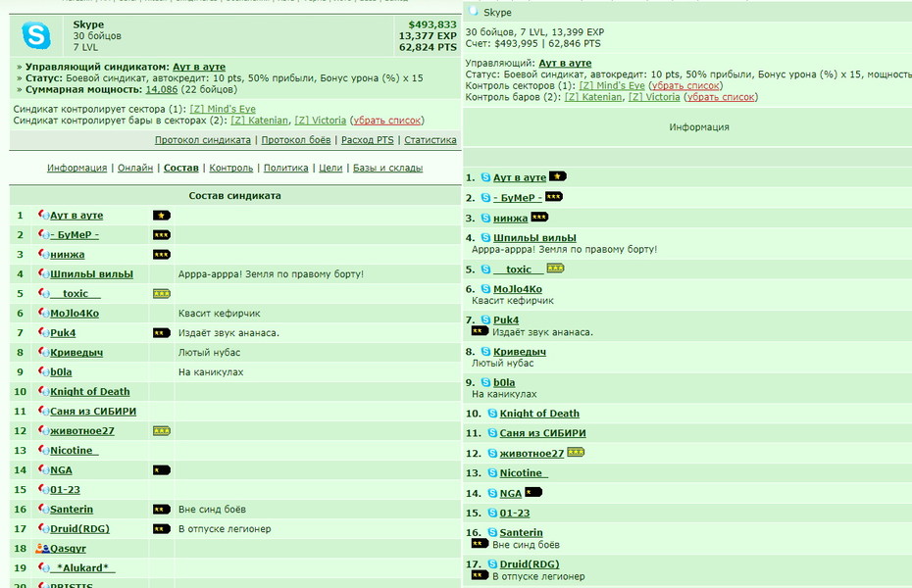
Task: Click the rank badge under Santerin in right list
Action: (x=480, y=544)
